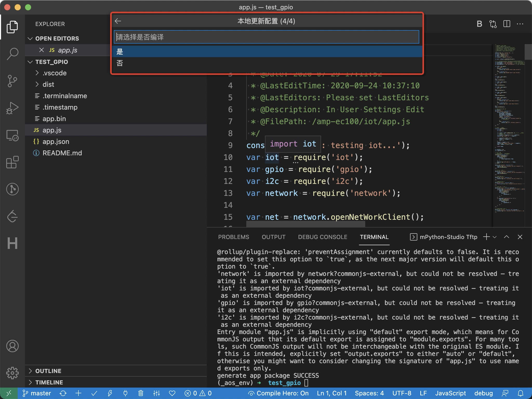Change the UTF-8 encoding
The image size is (532, 399).
point(402,393)
